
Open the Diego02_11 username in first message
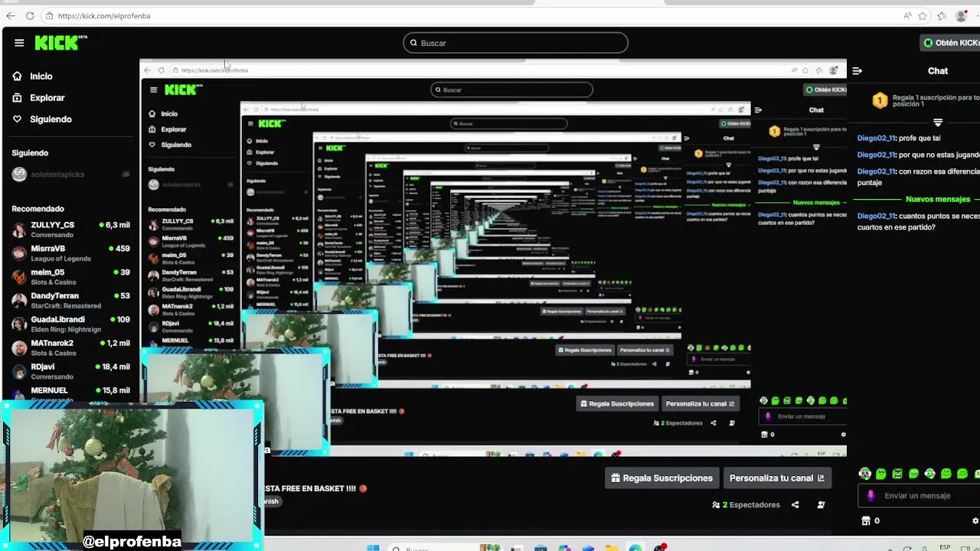coord(876,139)
